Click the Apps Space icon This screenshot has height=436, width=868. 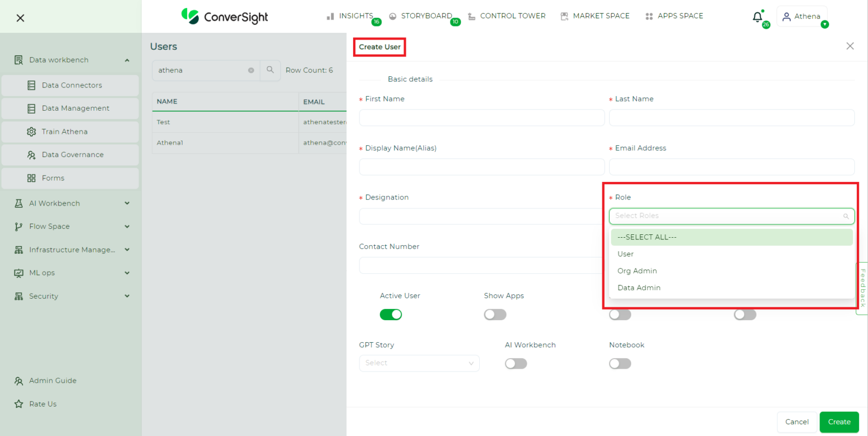coord(649,16)
